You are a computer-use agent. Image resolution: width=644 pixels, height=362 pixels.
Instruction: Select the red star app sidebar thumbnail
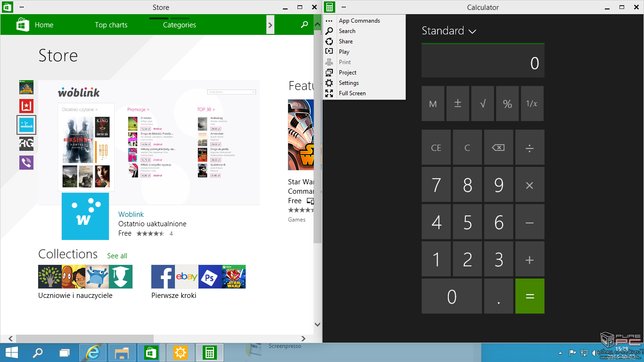pyautogui.click(x=26, y=106)
